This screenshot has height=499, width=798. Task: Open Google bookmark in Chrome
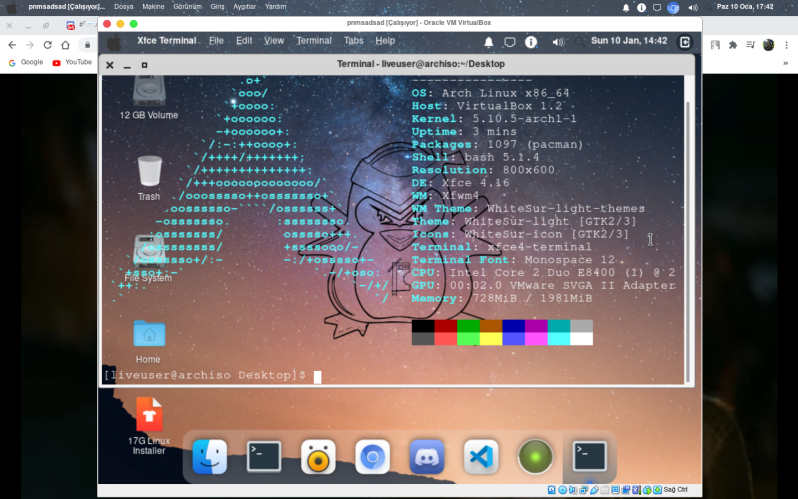(26, 62)
